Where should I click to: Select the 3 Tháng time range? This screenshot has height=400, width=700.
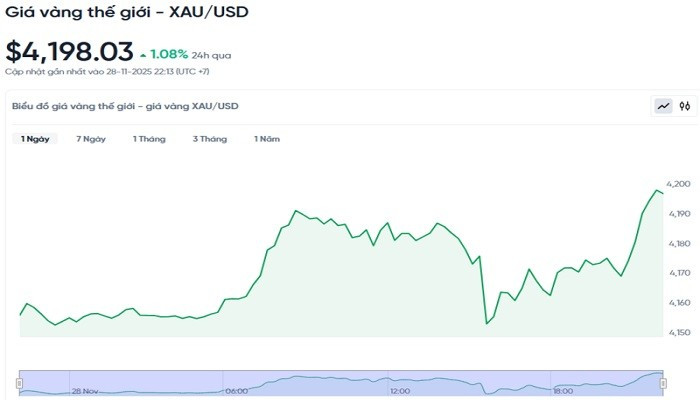[210, 139]
